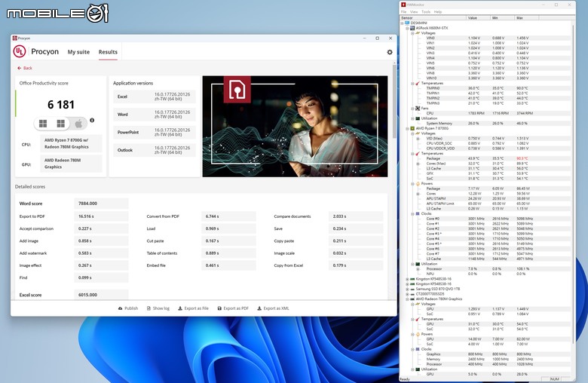Open the Tools menu in HWMonitor
This screenshot has width=588, height=383.
point(426,12)
